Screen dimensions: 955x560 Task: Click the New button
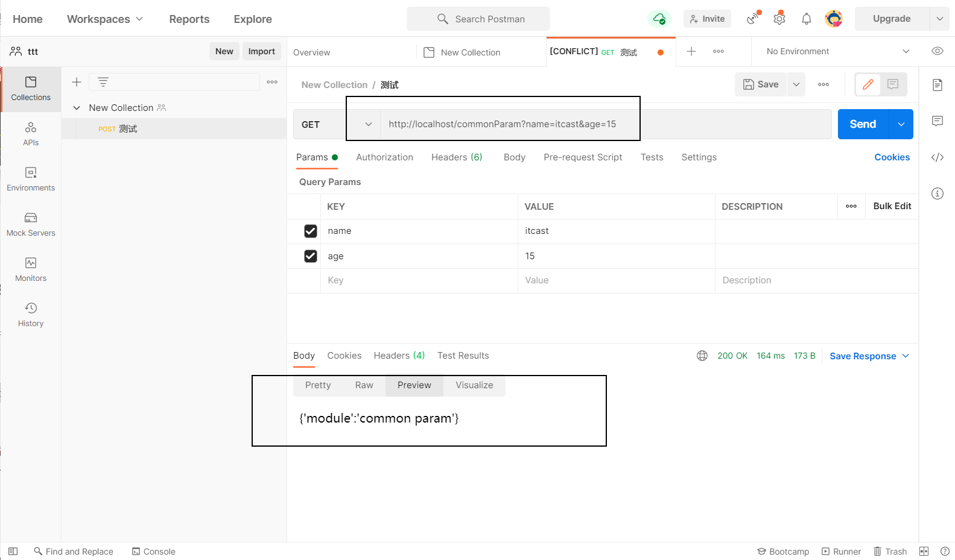[224, 51]
